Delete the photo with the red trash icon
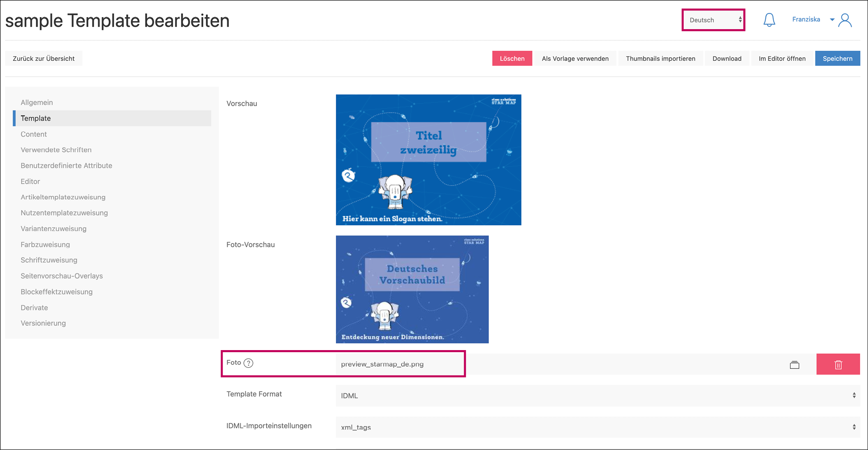868x450 pixels. [x=838, y=365]
